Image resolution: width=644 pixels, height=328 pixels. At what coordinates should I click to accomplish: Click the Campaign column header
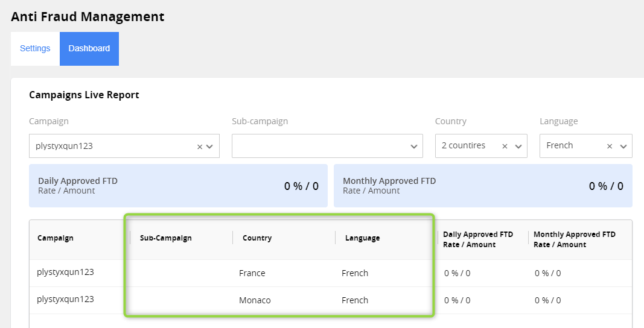[x=56, y=238]
